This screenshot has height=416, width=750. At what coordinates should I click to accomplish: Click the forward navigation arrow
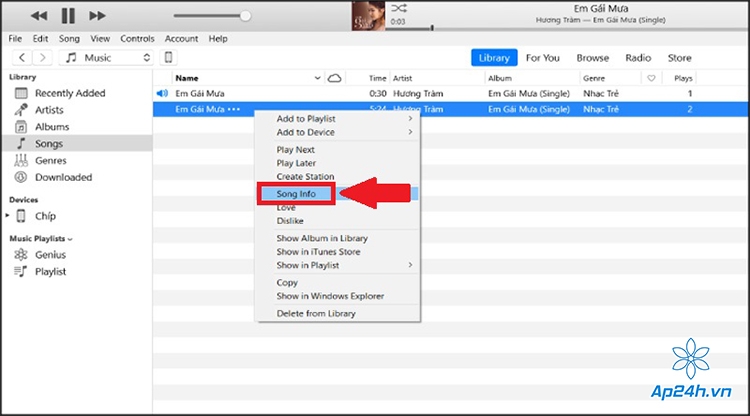(x=43, y=57)
